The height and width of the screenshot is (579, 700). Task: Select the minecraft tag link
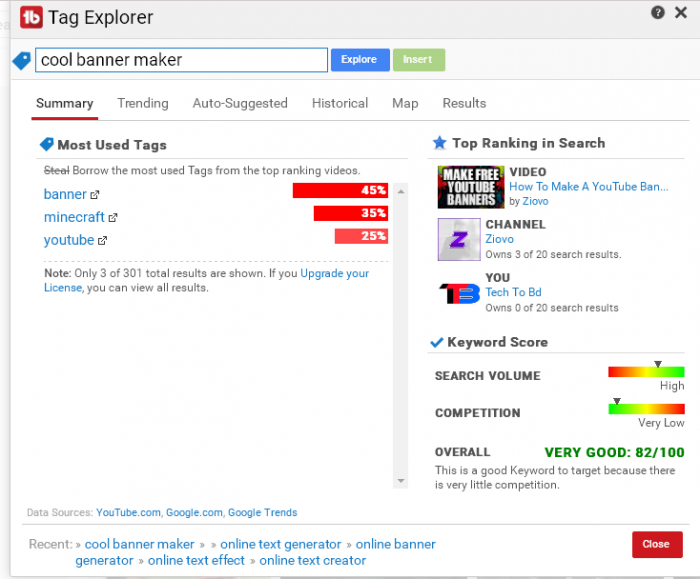click(74, 217)
